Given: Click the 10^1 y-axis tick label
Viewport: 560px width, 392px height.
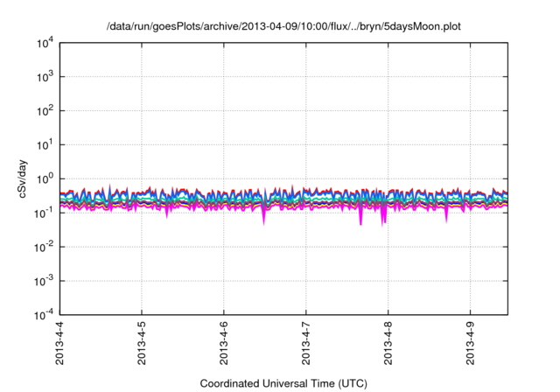Looking at the screenshot, I should point(45,144).
